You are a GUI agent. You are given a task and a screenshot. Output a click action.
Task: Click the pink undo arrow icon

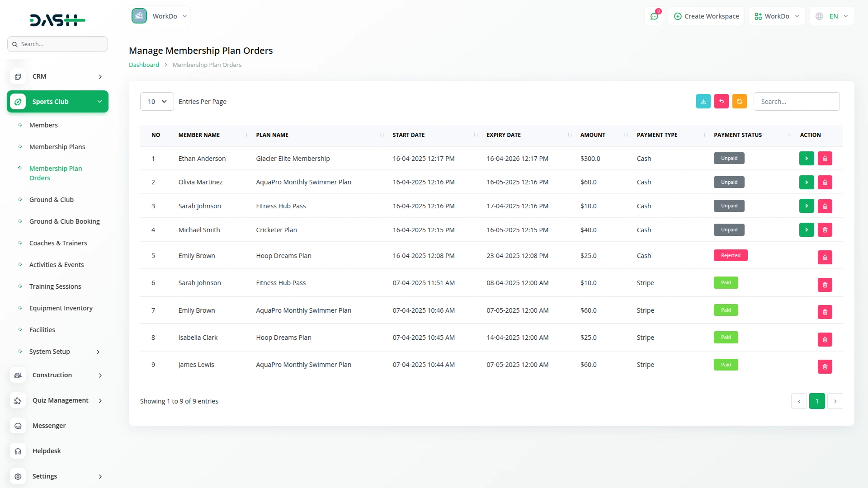[721, 102]
